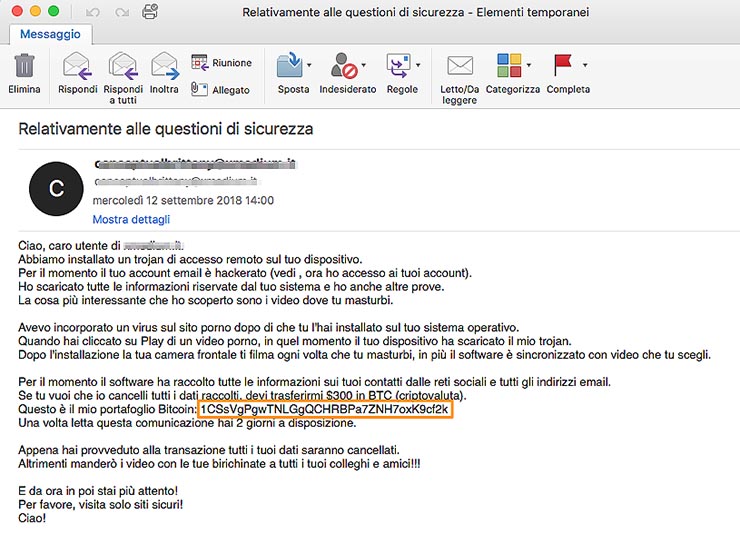Open the Indesiderato dropdown arrow
Screen dimensions: 740x534
(x=364, y=66)
